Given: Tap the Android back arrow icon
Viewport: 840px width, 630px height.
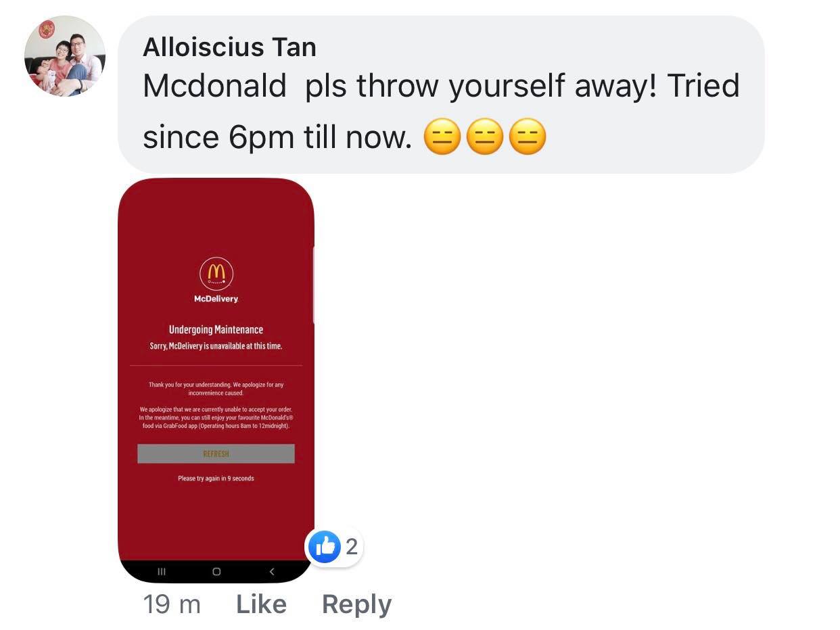Looking at the screenshot, I should [272, 571].
